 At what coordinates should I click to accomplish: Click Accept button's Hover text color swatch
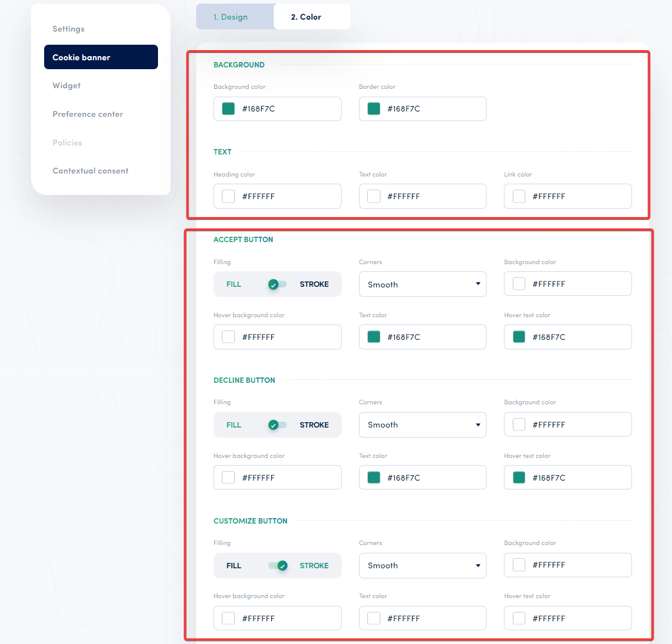[x=518, y=336]
